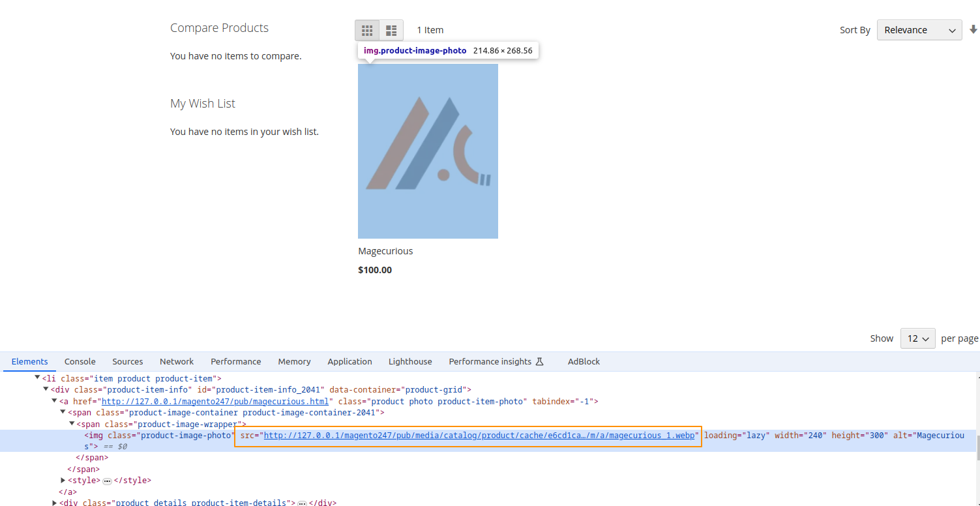Collapse the span.product-image-wrapper node
980x506 pixels.
(72, 424)
